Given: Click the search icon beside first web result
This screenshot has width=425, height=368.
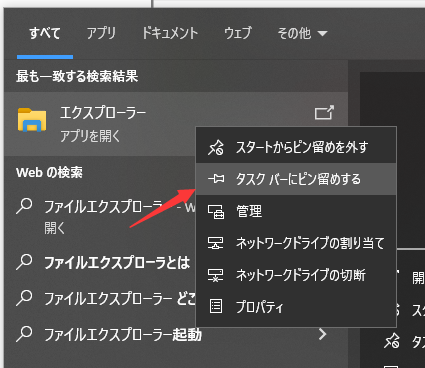Looking at the screenshot, I should pos(24,206).
